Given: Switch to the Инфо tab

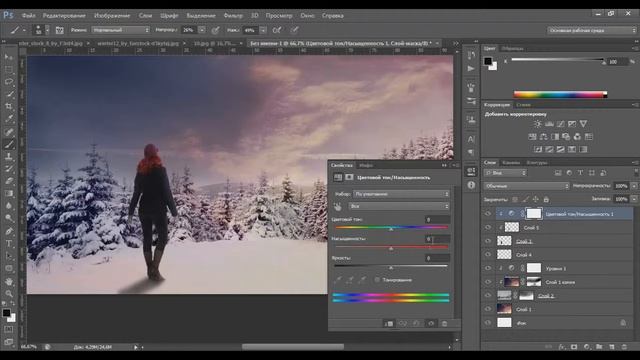Looking at the screenshot, I should click(366, 165).
